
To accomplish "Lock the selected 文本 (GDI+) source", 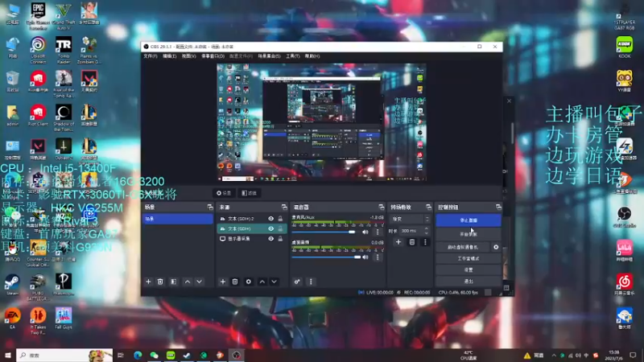I will pos(280,228).
